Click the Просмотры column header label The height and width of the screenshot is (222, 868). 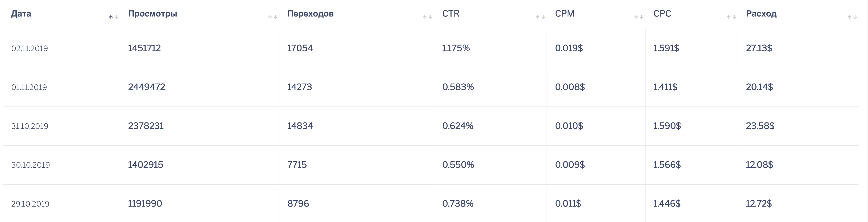[x=153, y=14]
